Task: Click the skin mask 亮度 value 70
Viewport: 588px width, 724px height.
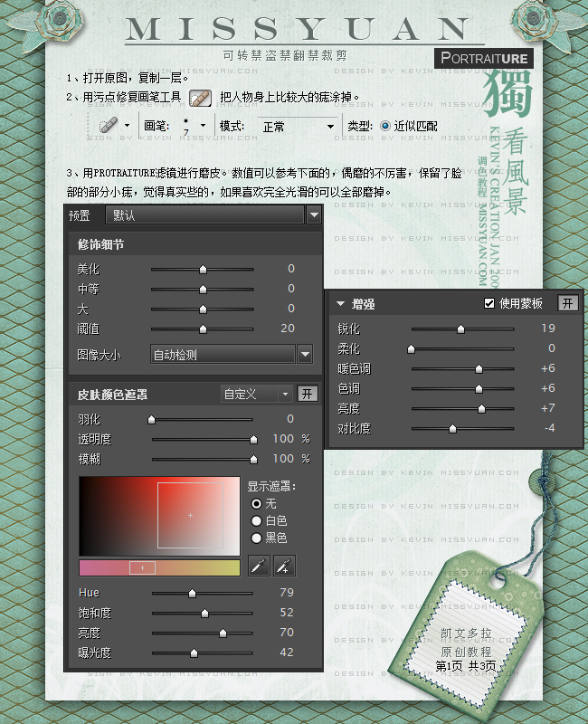Action: point(287,632)
